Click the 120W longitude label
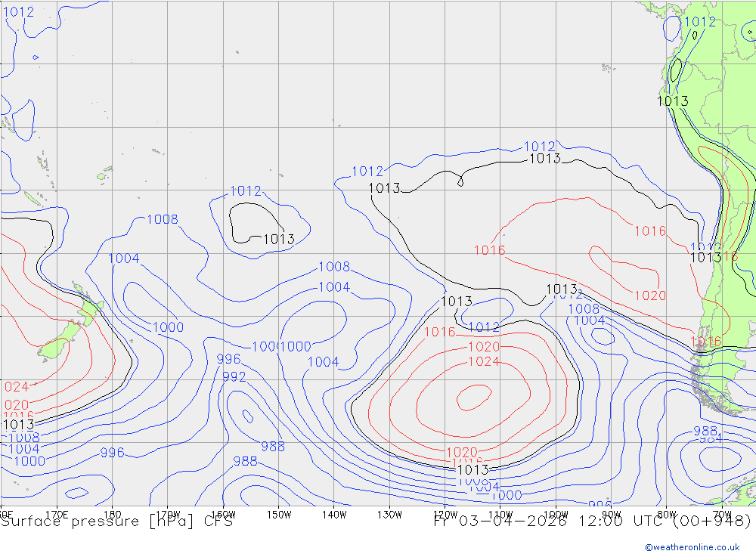Viewport: 756px width, 554px height. 445,515
